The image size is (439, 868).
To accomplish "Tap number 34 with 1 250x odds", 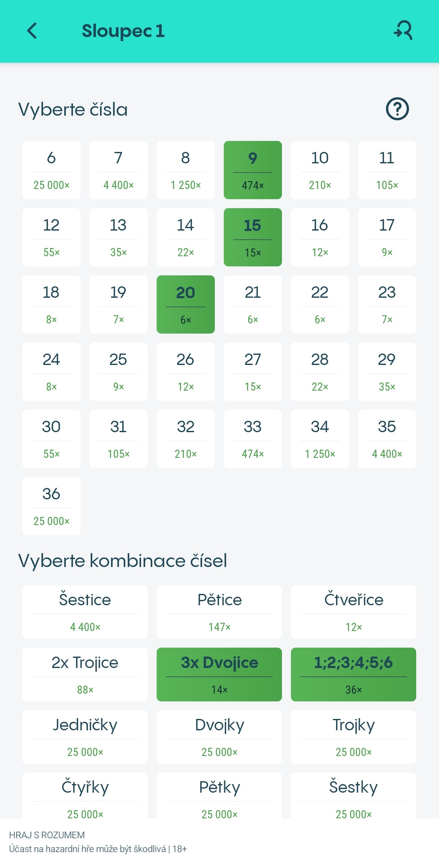I will (320, 439).
